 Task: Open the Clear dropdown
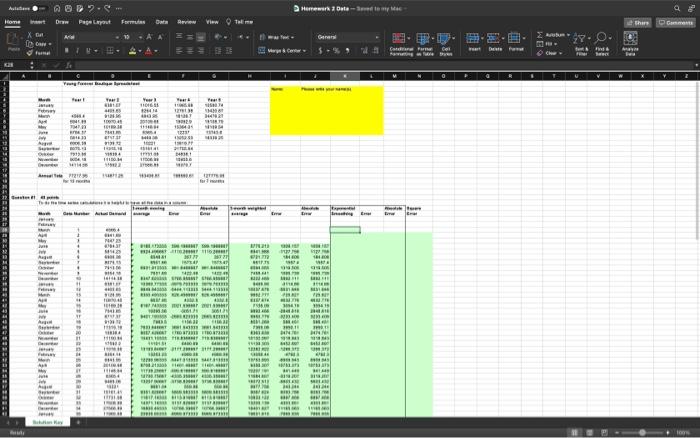[x=550, y=53]
